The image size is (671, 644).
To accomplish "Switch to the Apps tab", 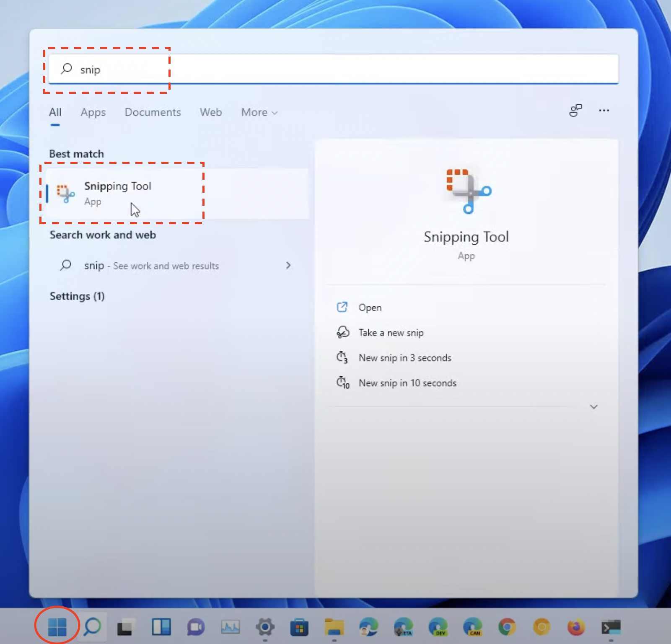I will pos(93,112).
